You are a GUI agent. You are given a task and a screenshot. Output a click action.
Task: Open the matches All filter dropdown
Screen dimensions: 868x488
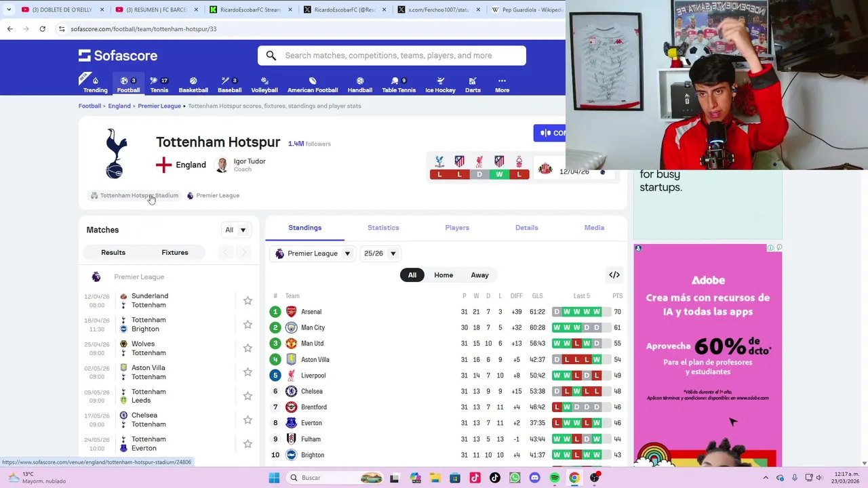tap(235, 230)
